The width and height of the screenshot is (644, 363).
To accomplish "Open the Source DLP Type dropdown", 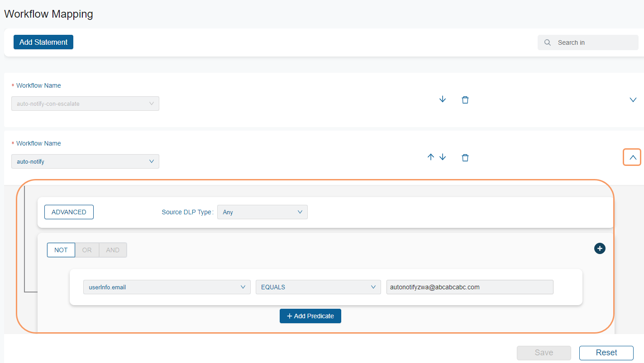I will pos(262,212).
